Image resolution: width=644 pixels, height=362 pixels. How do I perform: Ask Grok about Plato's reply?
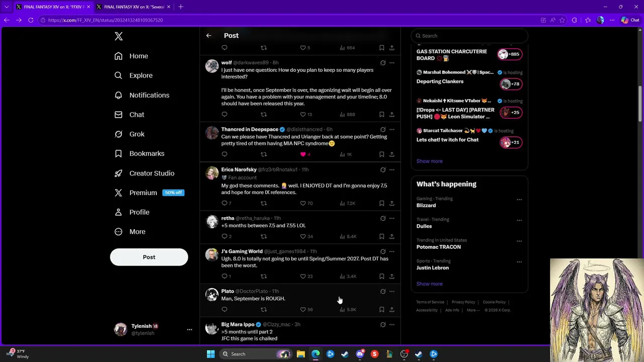[x=383, y=292]
